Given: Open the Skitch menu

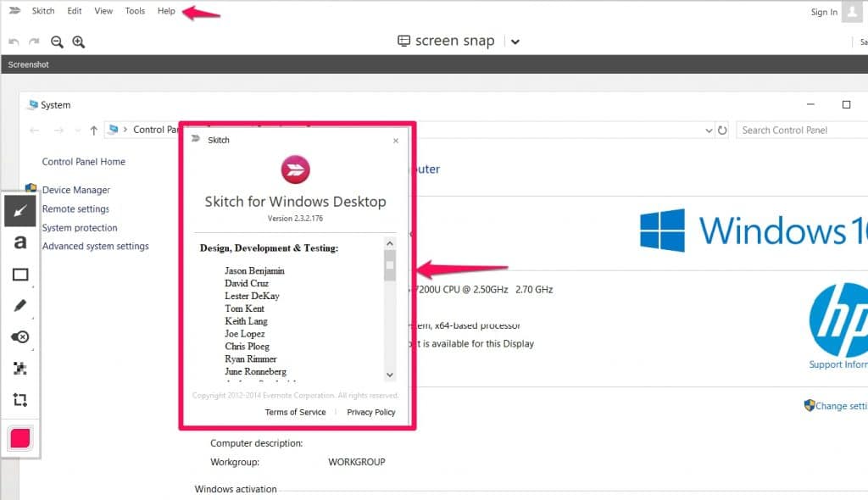Looking at the screenshot, I should pyautogui.click(x=43, y=10).
